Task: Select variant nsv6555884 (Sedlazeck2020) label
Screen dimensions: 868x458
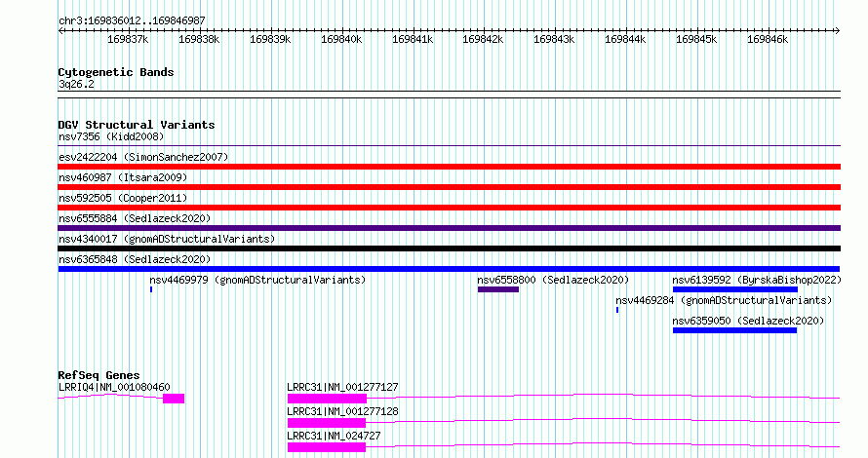Action: [135, 218]
